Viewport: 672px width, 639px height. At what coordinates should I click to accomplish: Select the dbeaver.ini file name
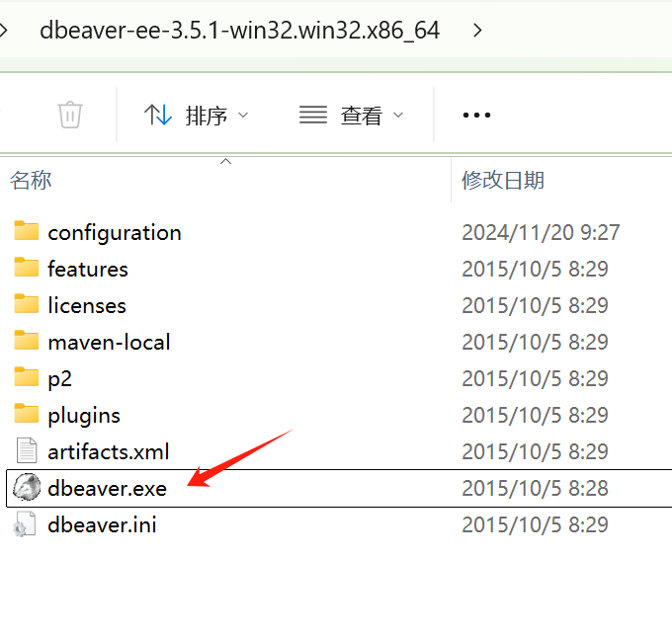[102, 524]
